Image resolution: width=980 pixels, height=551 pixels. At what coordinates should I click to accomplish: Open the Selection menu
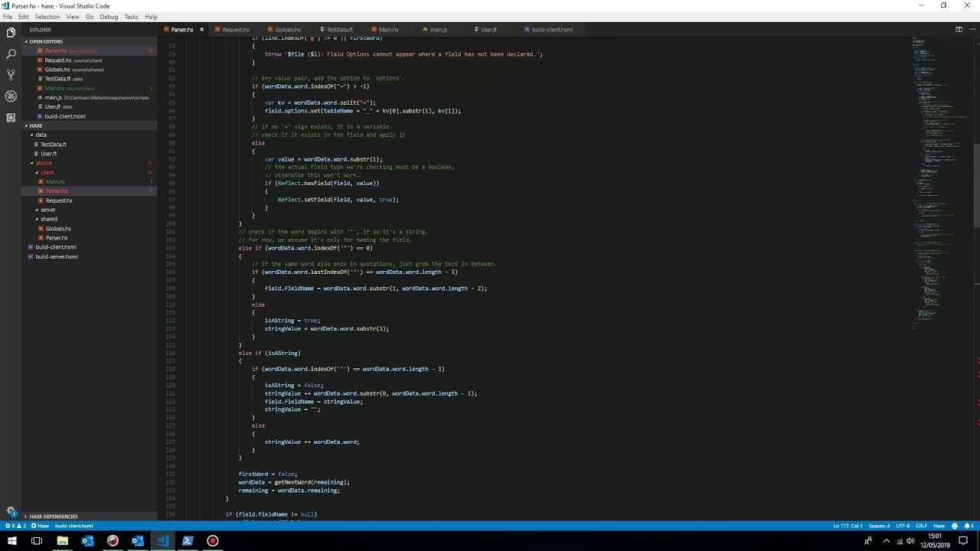pos(47,17)
